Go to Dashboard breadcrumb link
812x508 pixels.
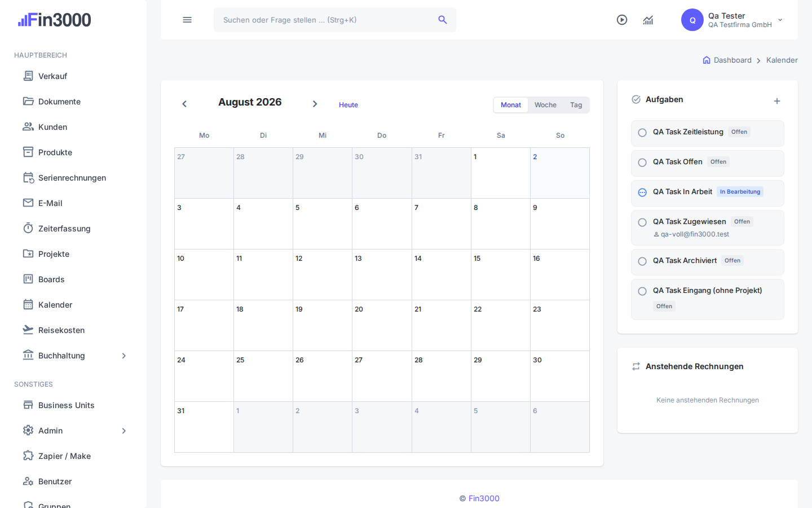pyautogui.click(x=732, y=60)
